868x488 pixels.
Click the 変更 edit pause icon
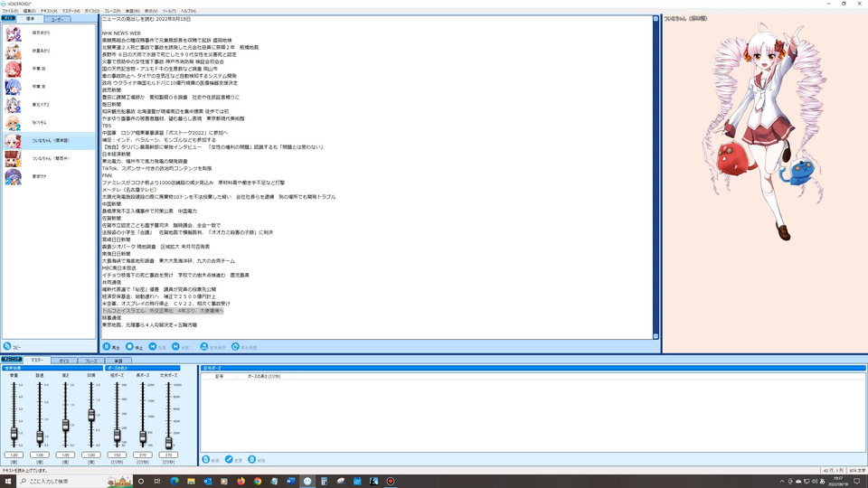[229, 460]
